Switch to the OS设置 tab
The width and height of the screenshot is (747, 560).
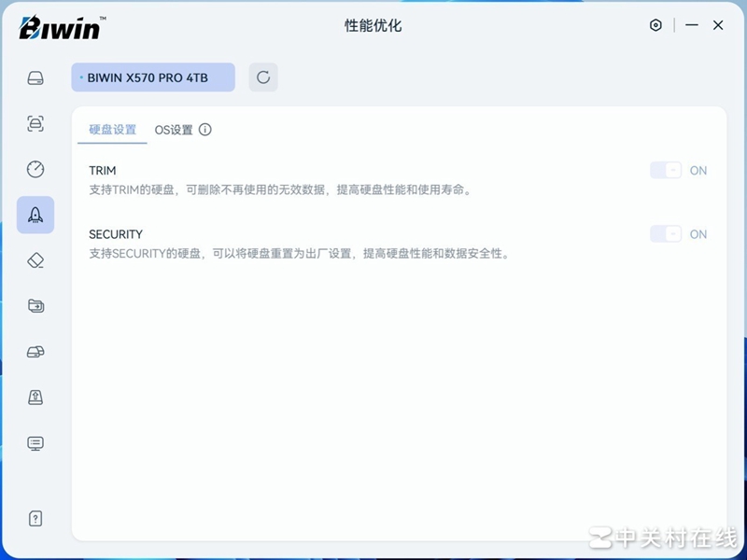[174, 130]
